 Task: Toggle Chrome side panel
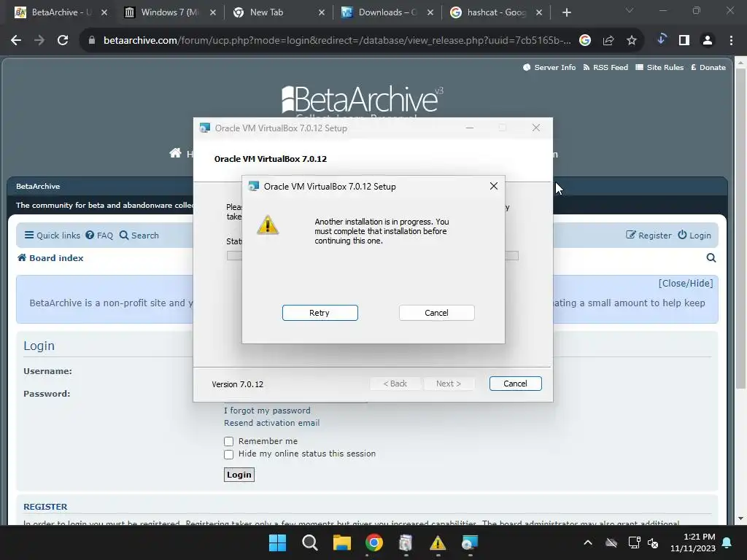click(684, 41)
